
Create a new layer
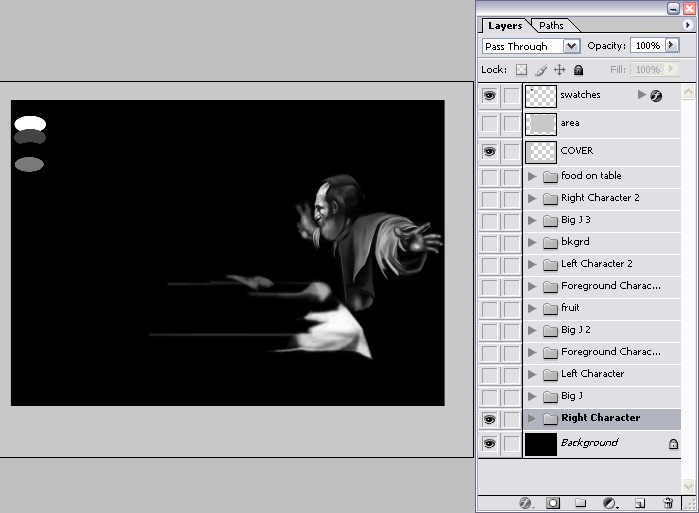tap(640, 503)
